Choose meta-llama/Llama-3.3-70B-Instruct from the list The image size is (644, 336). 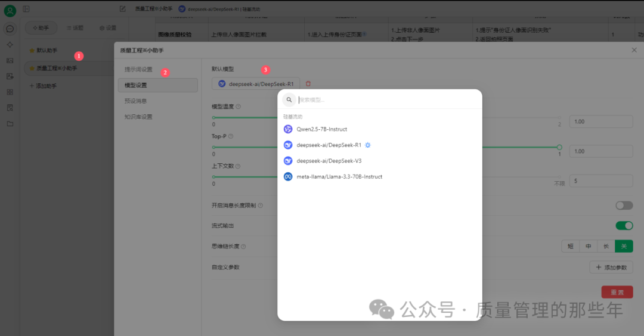(x=380, y=177)
